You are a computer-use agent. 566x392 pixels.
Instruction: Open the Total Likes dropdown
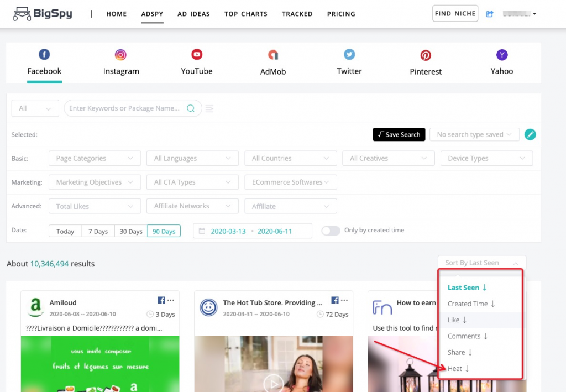click(x=95, y=206)
